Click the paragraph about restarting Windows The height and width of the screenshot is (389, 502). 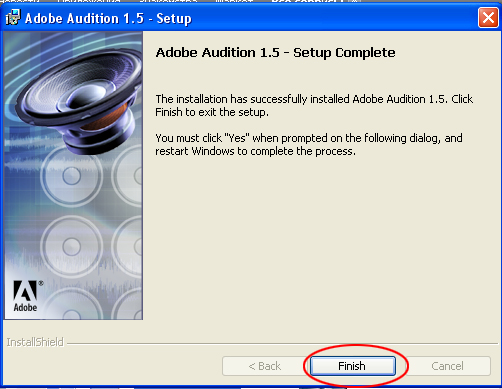[x=309, y=144]
